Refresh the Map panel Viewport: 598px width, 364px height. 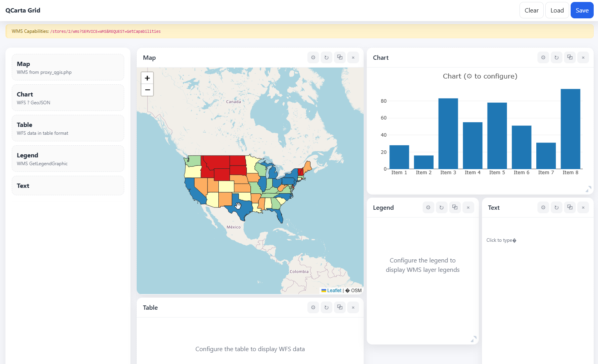[327, 57]
